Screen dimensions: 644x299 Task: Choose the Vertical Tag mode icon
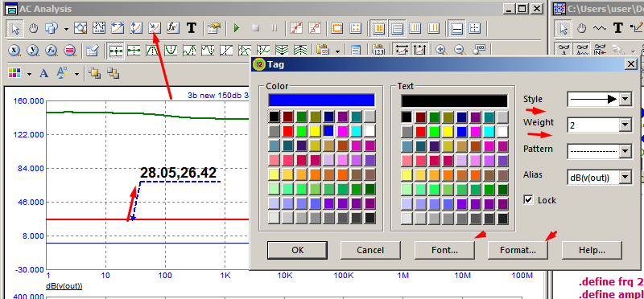coord(136,28)
